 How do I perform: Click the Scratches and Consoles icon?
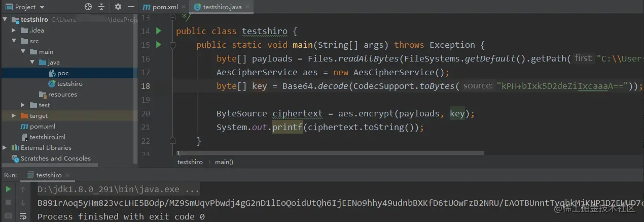point(15,158)
